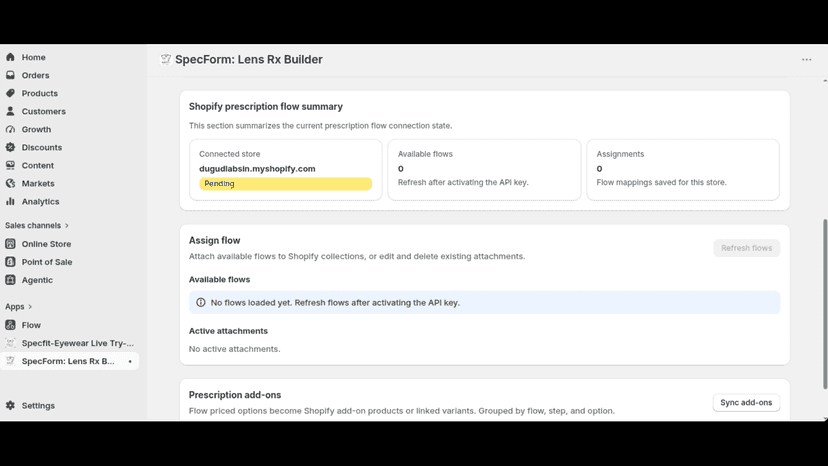Open the Agentic sales channel
The width and height of the screenshot is (828, 466).
pyautogui.click(x=37, y=279)
